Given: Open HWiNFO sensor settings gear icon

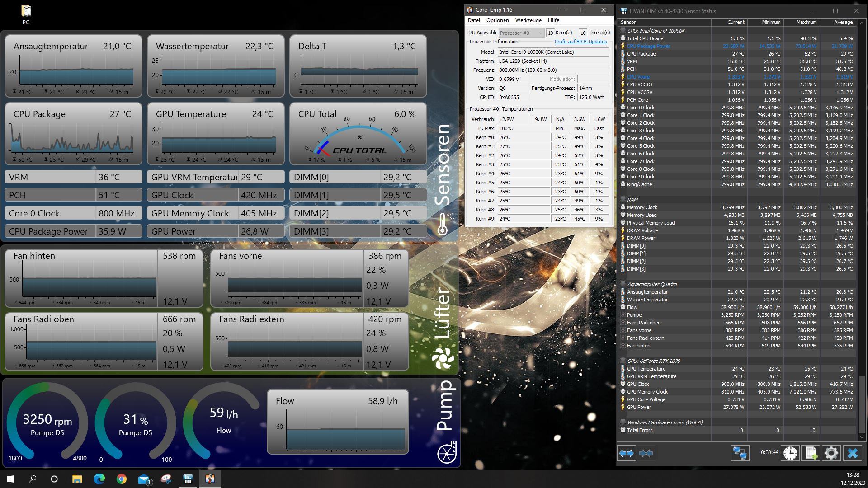Looking at the screenshot, I should click(x=831, y=453).
